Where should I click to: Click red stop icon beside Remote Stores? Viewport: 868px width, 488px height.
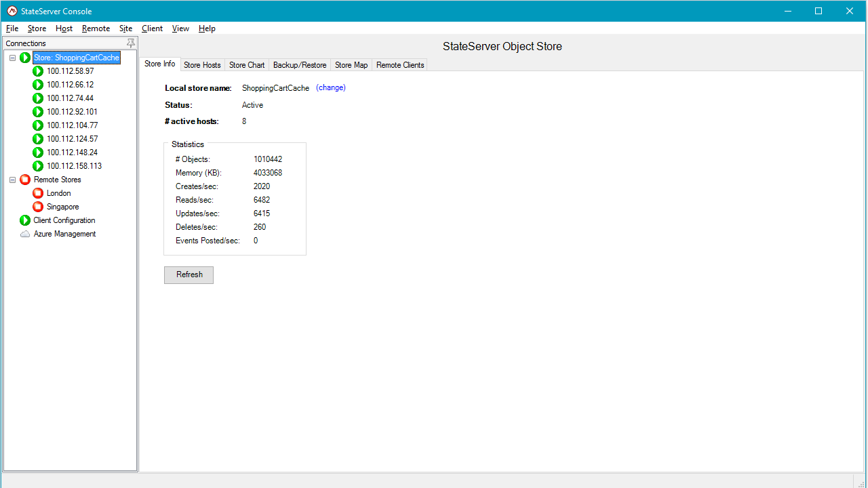25,180
